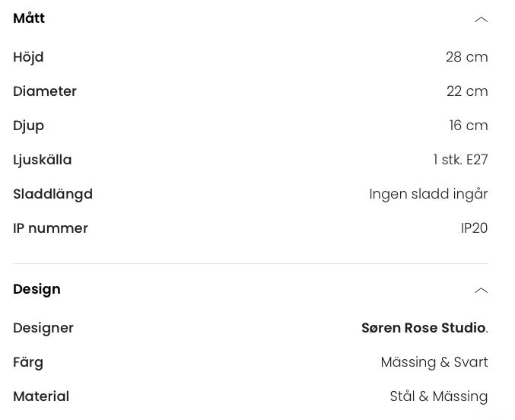The height and width of the screenshot is (420, 515).
Task: Click the Diameter label
Action: pyautogui.click(x=45, y=91)
